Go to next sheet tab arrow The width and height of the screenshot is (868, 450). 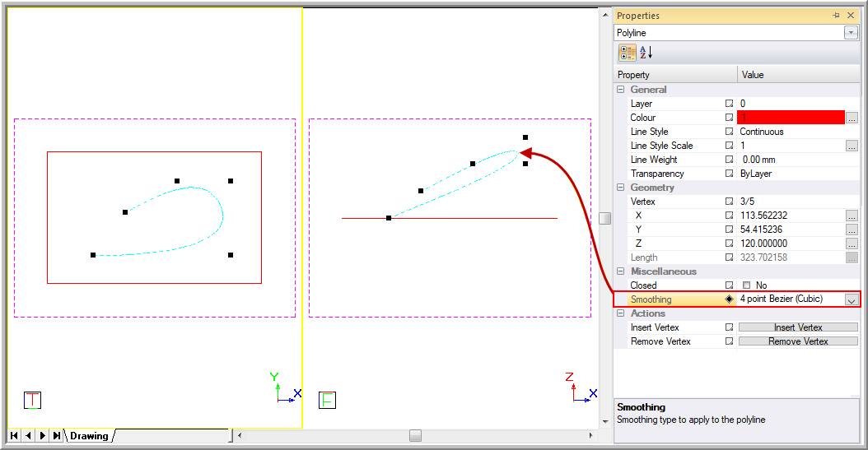42,435
